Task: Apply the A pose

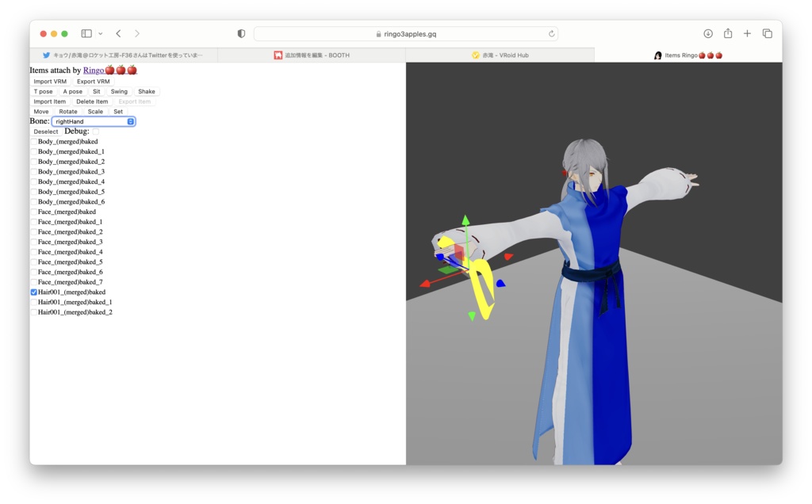Action: coord(72,91)
